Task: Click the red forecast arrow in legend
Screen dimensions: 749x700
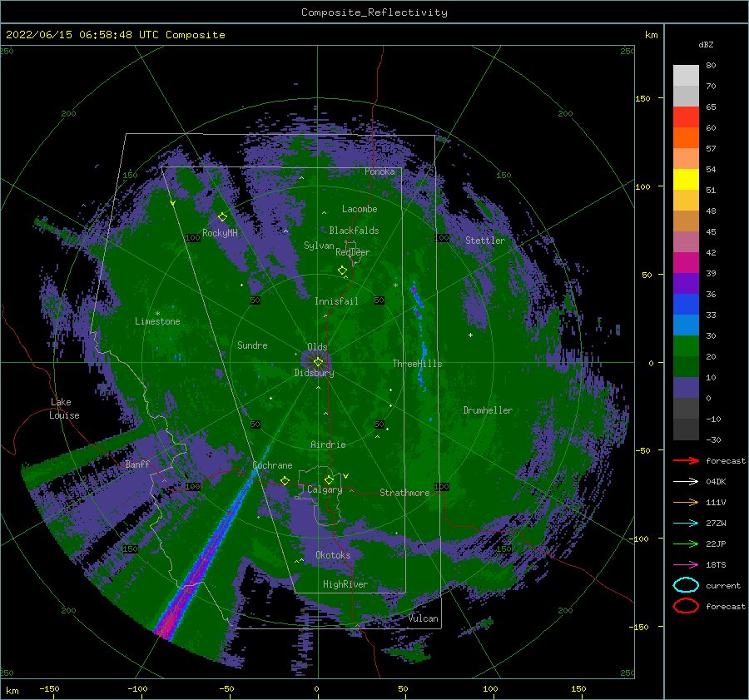Action: [x=686, y=460]
